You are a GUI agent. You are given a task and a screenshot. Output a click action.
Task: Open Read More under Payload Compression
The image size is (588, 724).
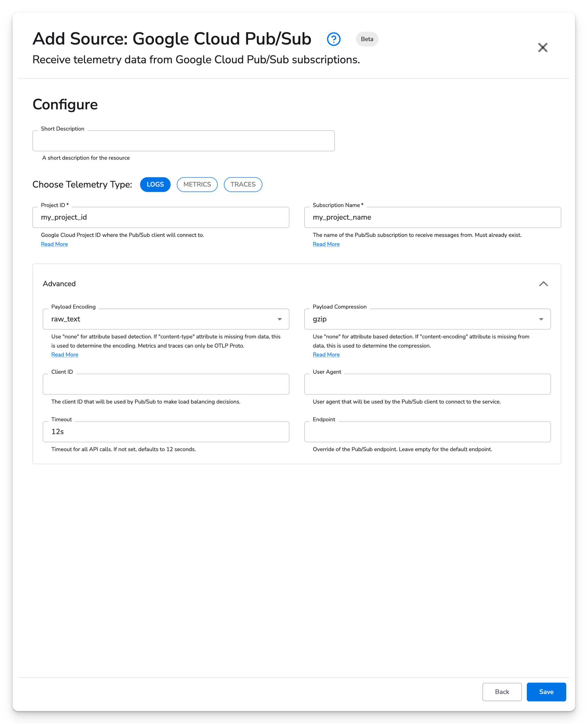click(x=326, y=354)
